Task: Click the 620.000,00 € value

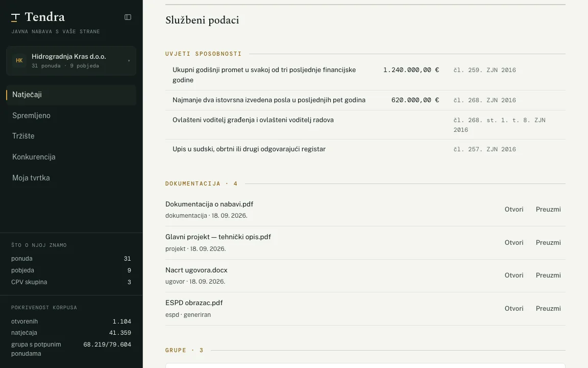Action: tap(415, 100)
